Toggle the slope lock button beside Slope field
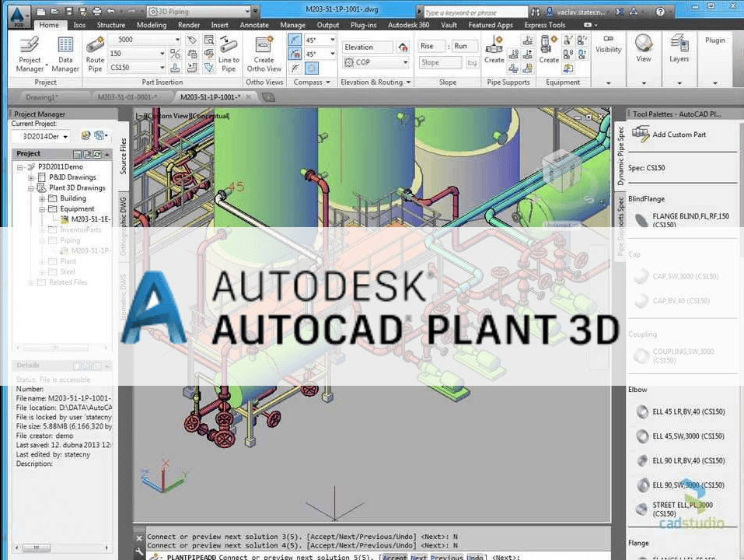Image resolution: width=744 pixels, height=560 pixels. tap(471, 63)
